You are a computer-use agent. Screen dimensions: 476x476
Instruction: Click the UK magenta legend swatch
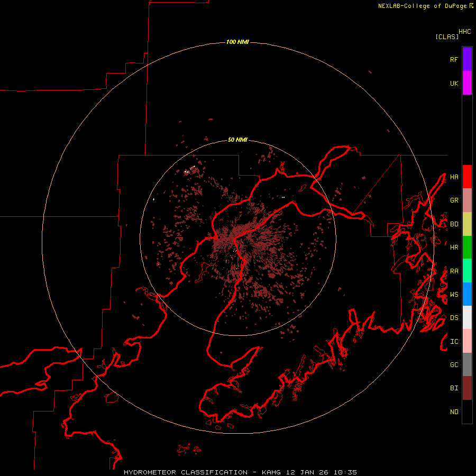(467, 83)
